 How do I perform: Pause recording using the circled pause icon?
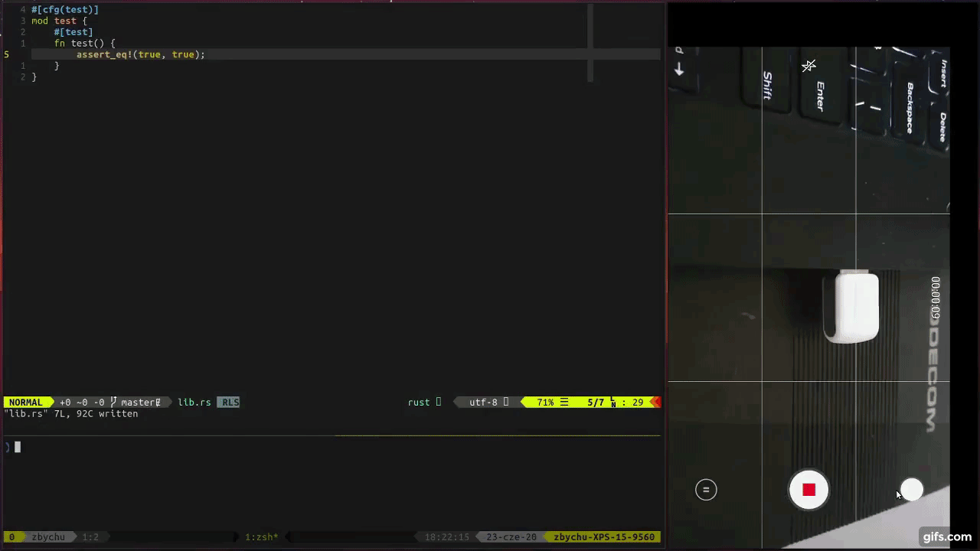click(x=706, y=490)
